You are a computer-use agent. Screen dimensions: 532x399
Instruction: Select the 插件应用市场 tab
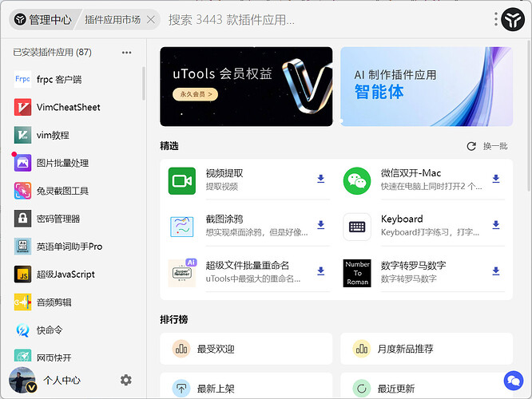113,20
